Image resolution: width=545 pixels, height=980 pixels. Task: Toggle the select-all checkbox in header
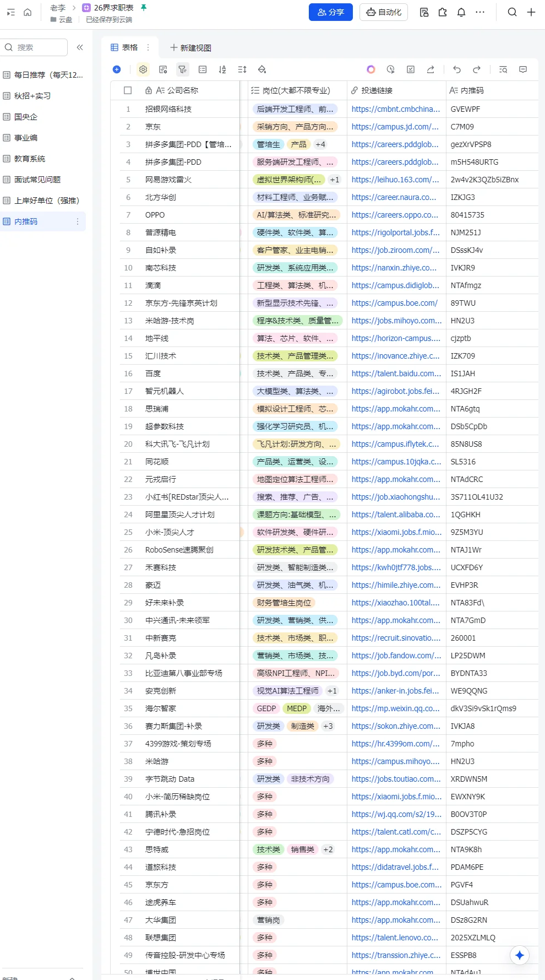point(128,90)
